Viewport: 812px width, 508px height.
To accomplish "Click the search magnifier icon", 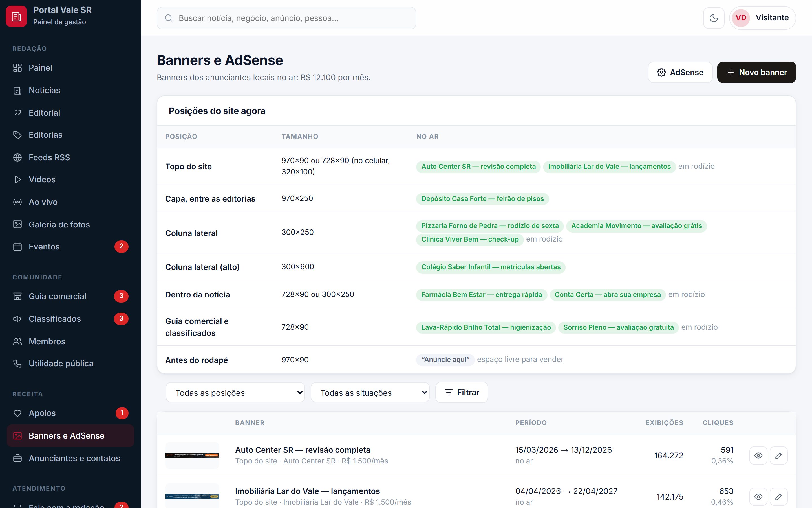I will [x=168, y=18].
